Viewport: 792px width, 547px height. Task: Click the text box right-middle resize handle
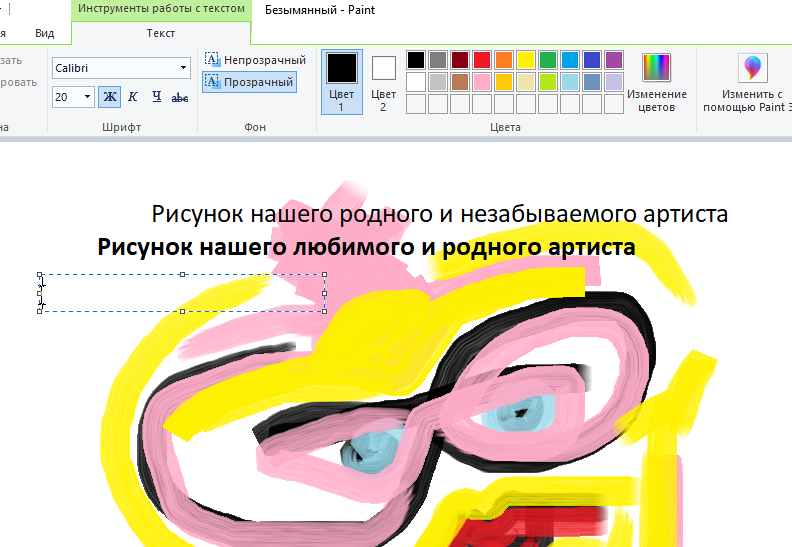(324, 293)
